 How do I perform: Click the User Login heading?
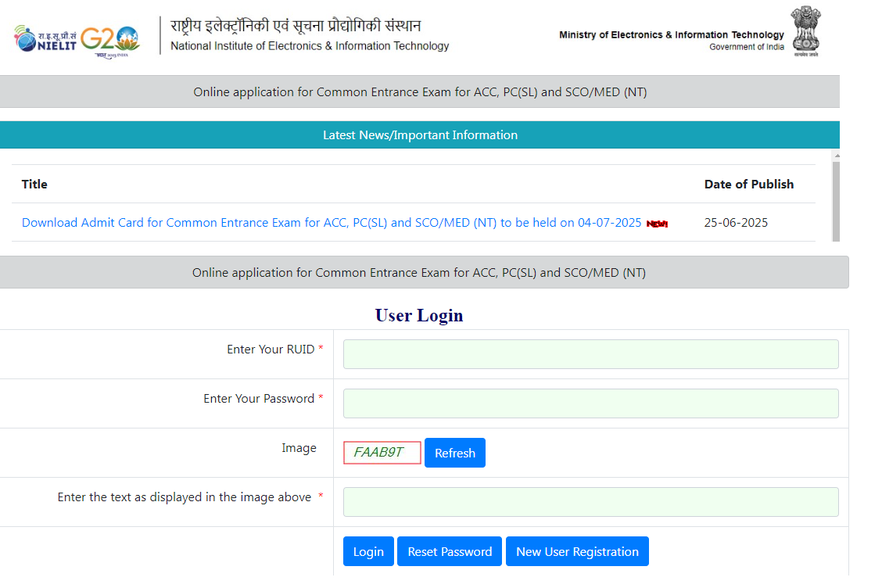click(419, 315)
